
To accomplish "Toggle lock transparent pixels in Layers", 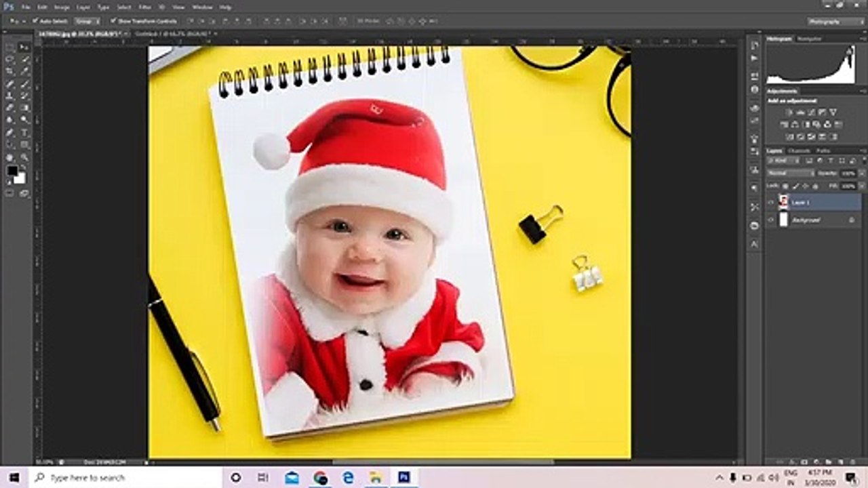I will 786,186.
